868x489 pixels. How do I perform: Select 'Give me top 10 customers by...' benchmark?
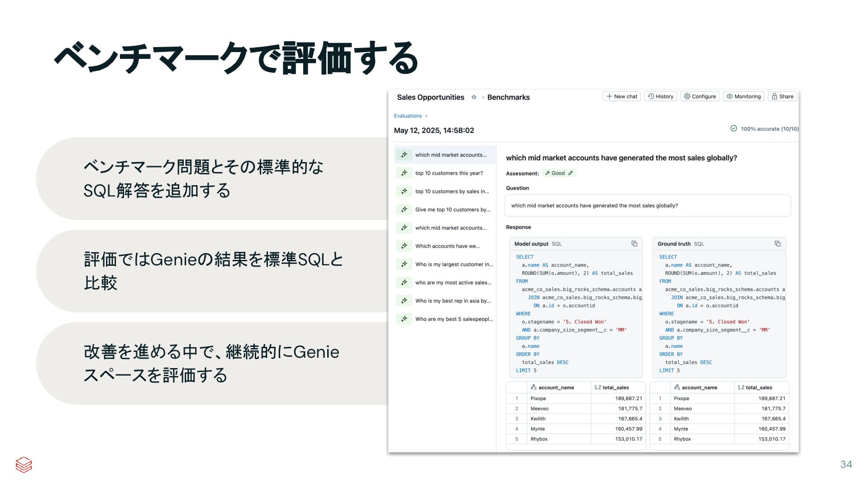(x=445, y=210)
